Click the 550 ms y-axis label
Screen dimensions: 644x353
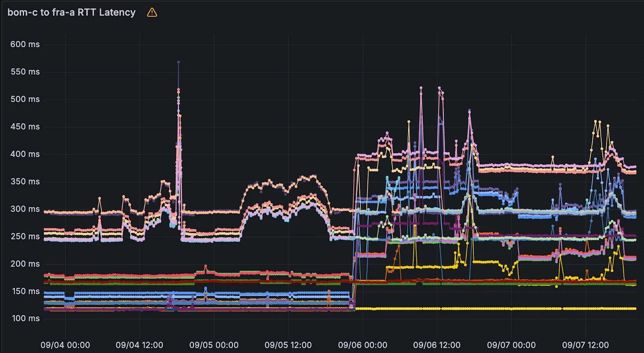click(x=25, y=72)
